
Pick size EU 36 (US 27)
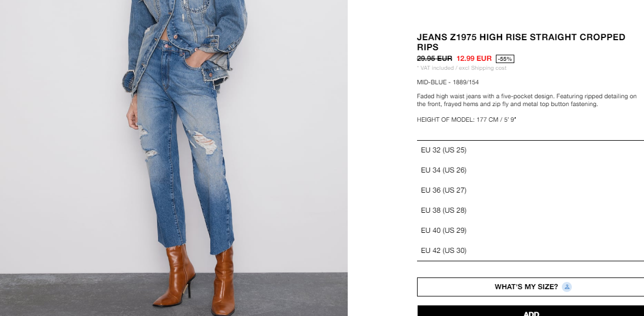pyautogui.click(x=530, y=190)
